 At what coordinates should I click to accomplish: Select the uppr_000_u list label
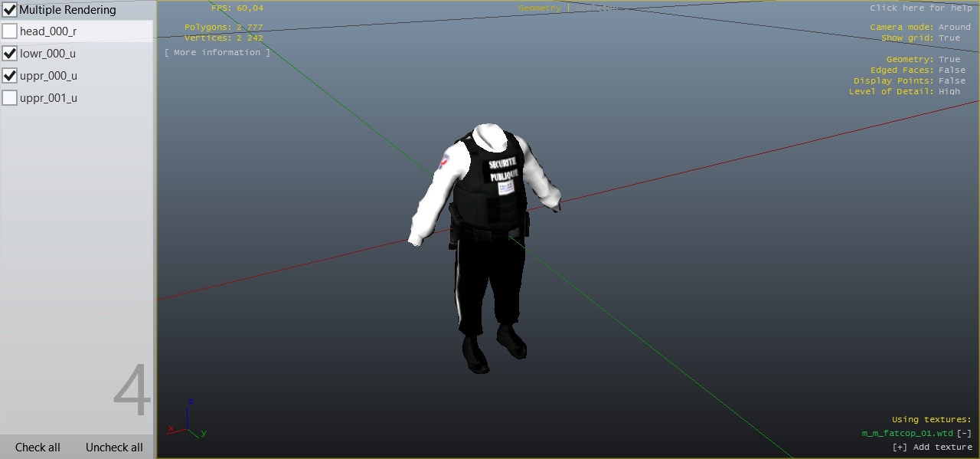pos(48,76)
